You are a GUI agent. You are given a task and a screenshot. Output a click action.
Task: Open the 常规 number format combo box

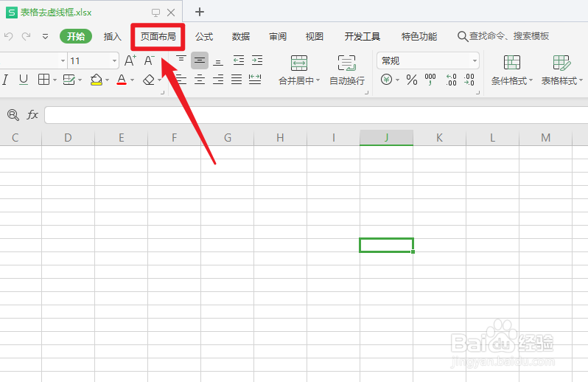(428, 60)
